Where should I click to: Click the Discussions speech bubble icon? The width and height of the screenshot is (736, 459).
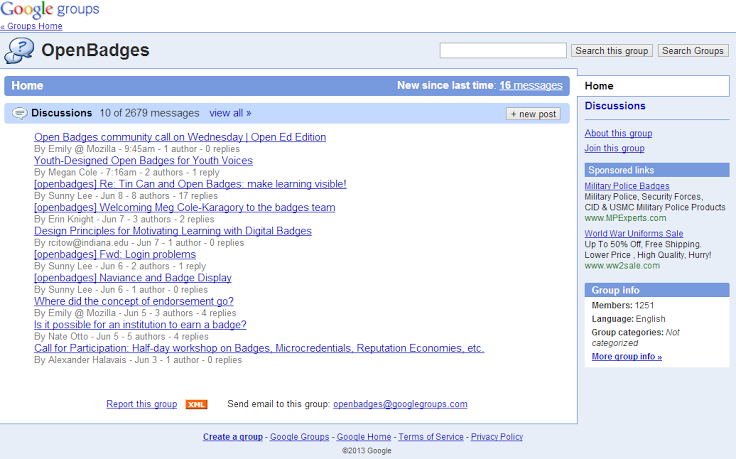point(20,113)
